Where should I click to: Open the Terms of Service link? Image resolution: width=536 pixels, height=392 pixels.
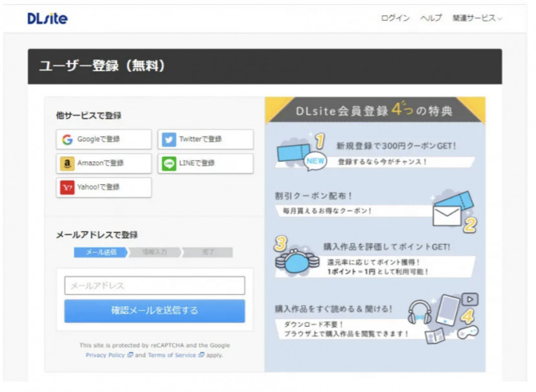tap(176, 355)
